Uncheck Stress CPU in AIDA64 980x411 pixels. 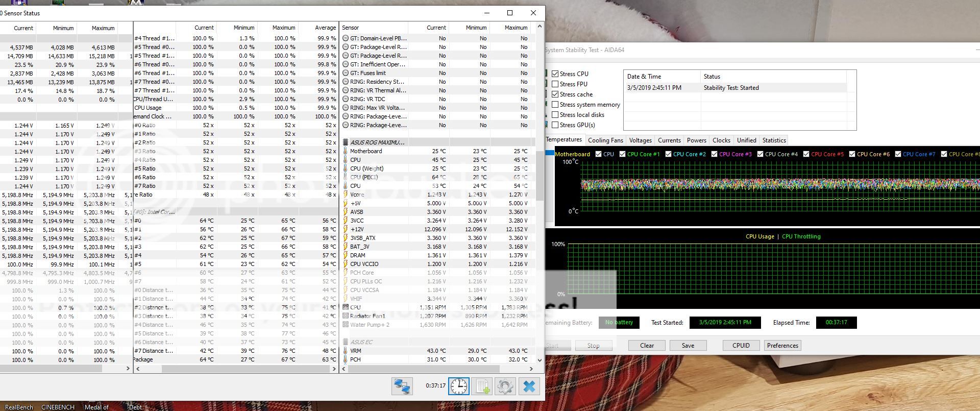click(x=555, y=74)
